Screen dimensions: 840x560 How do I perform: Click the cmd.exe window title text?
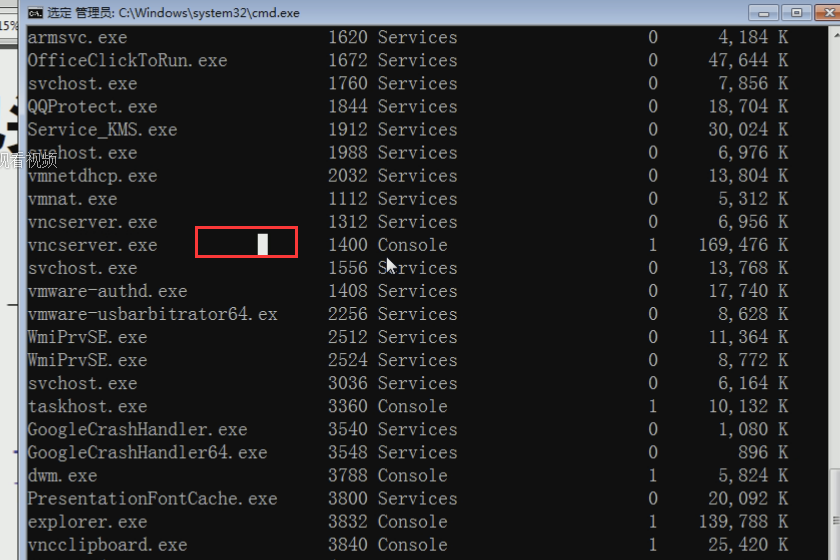tap(174, 12)
